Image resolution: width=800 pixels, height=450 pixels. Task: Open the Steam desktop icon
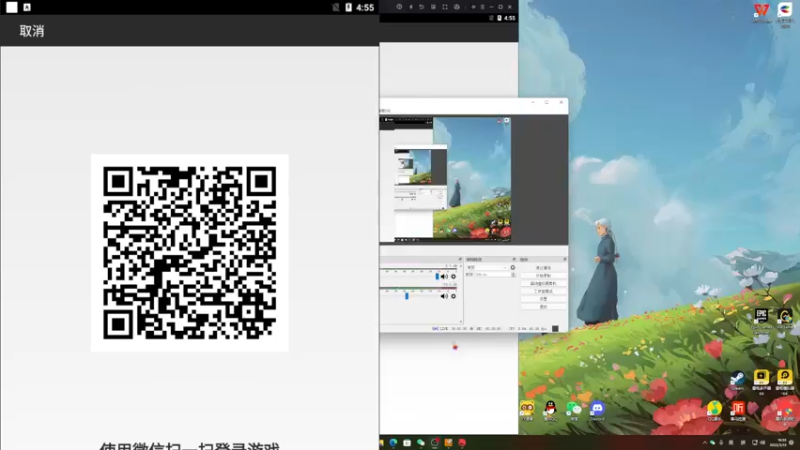tap(737, 381)
